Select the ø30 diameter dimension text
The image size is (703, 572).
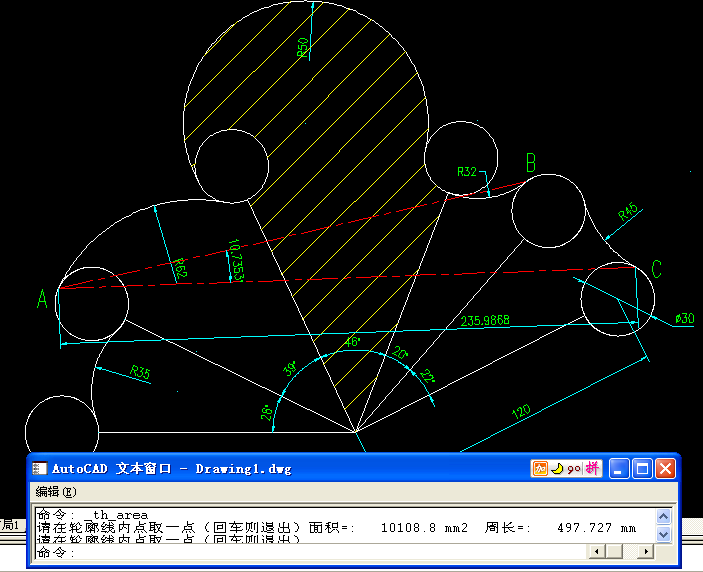[x=685, y=319]
